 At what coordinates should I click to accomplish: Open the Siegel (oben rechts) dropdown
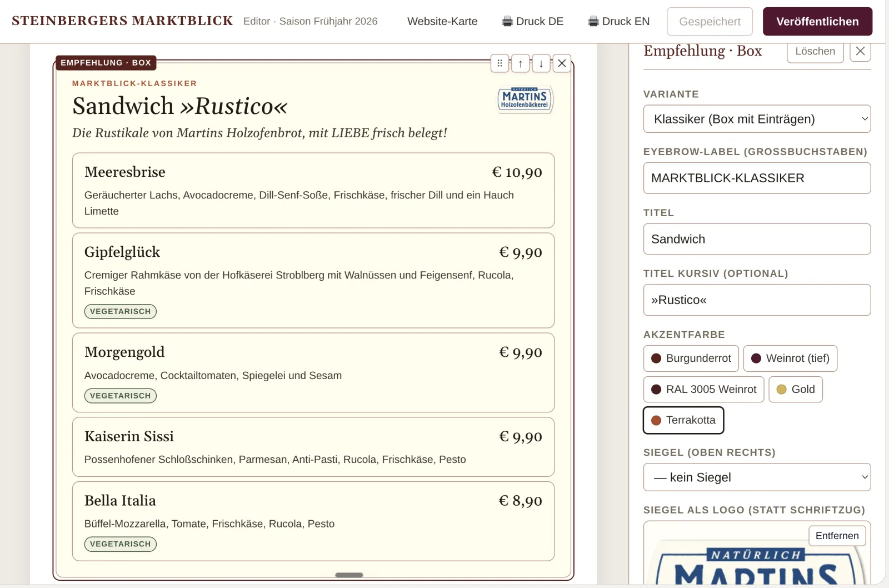[x=757, y=477]
